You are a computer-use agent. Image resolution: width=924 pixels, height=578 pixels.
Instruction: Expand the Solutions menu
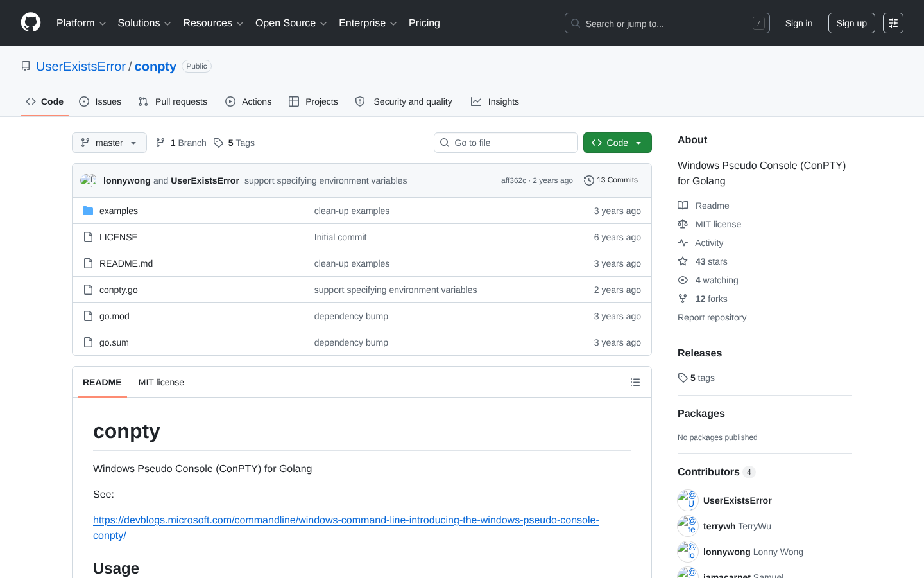coord(144,23)
